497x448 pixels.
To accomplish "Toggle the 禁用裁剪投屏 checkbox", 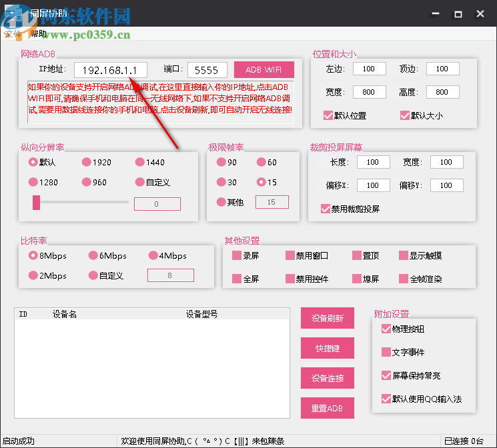I will (326, 209).
